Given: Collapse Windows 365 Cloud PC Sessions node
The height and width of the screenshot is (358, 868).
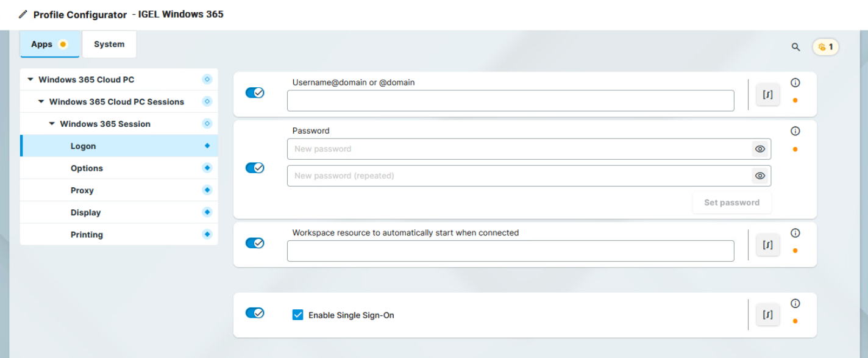Looking at the screenshot, I should click(41, 102).
